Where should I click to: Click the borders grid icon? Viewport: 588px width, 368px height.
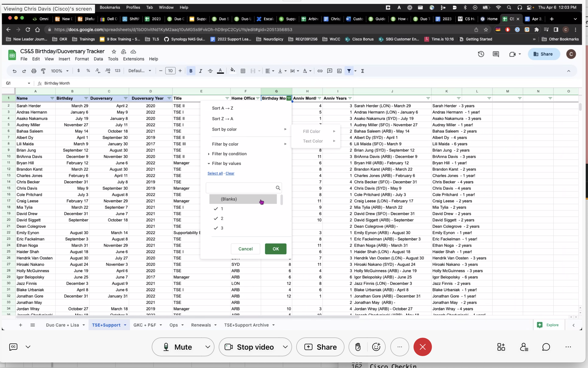[x=243, y=71]
